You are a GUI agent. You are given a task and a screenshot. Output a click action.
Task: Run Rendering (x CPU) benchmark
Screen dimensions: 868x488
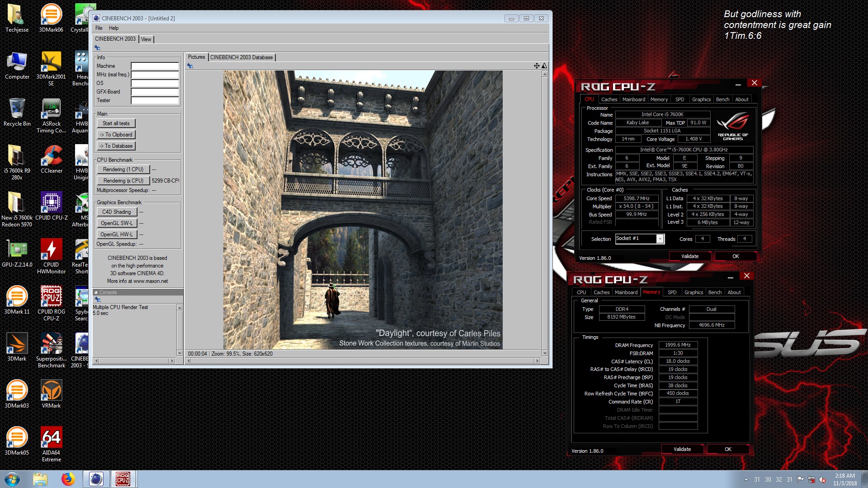pyautogui.click(x=123, y=181)
